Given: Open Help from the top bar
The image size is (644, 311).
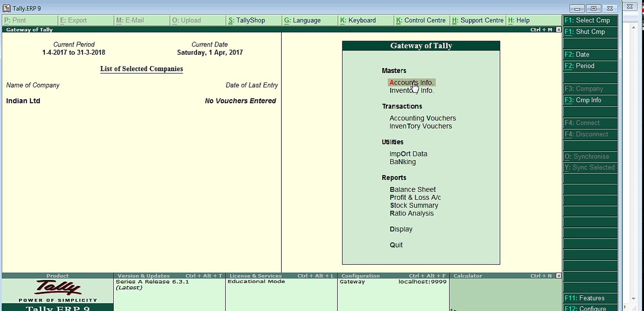Looking at the screenshot, I should (x=534, y=20).
